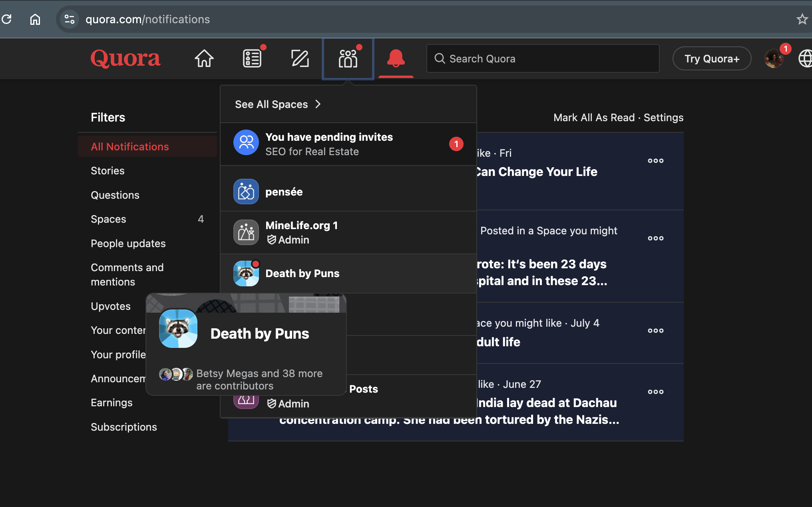
Task: Click contributor avatars in Death by Puns card
Action: point(176,374)
